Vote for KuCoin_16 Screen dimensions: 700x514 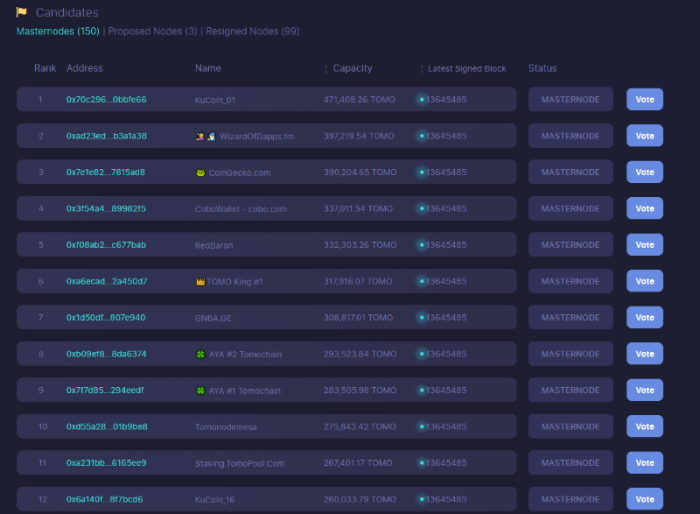point(645,499)
